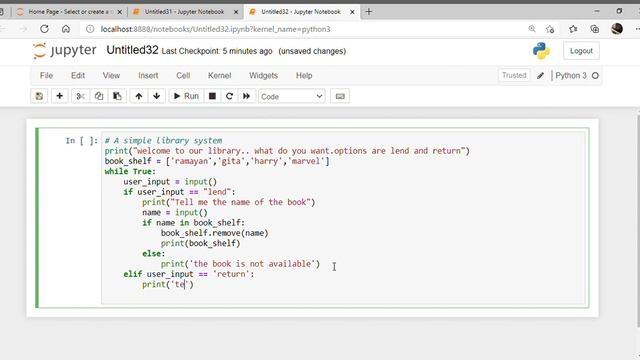This screenshot has height=360, width=640.
Task: Rename notebook by clicking Untitled32 title
Action: [132, 50]
